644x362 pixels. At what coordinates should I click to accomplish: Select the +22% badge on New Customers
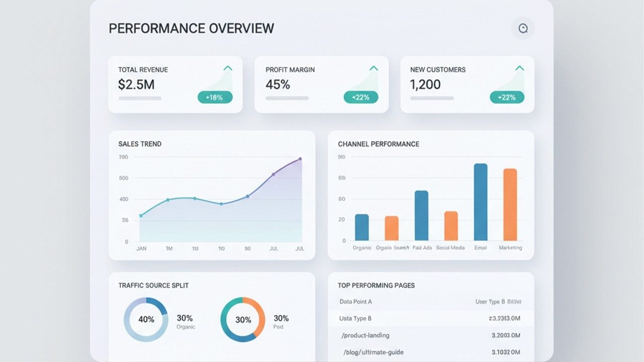(x=506, y=97)
